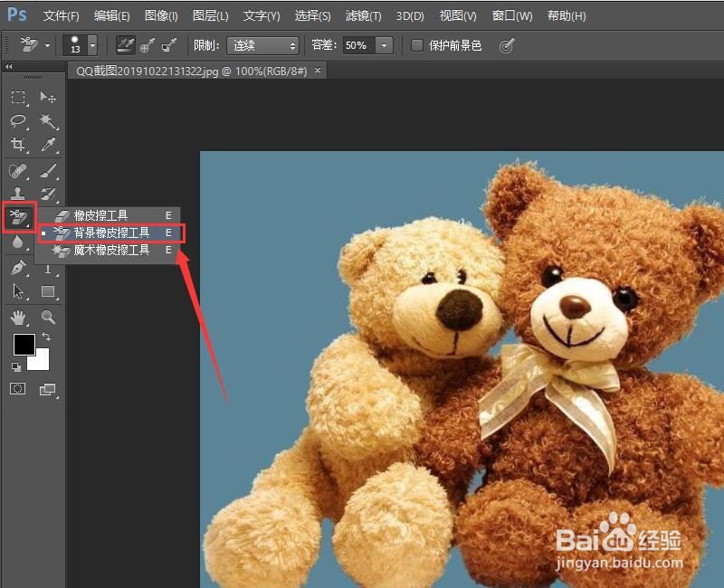The width and height of the screenshot is (724, 588).
Task: Select the Zoom magnifier tool
Action: tap(48, 318)
